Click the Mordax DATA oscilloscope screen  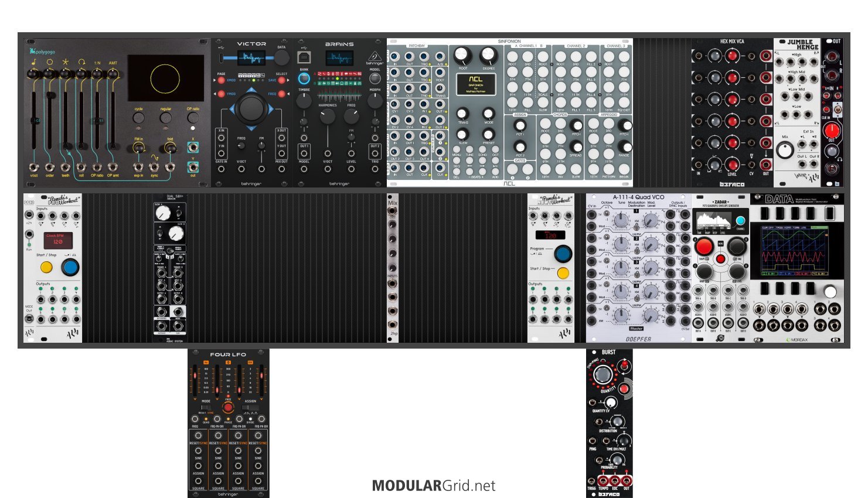pos(794,251)
